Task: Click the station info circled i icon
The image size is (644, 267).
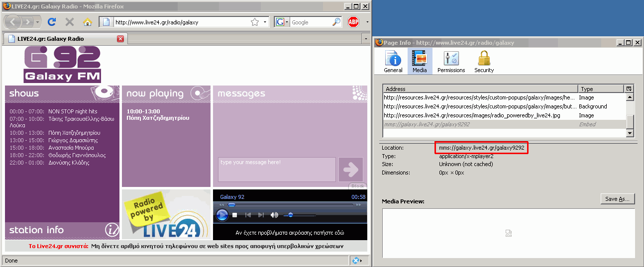Action: click(112, 230)
